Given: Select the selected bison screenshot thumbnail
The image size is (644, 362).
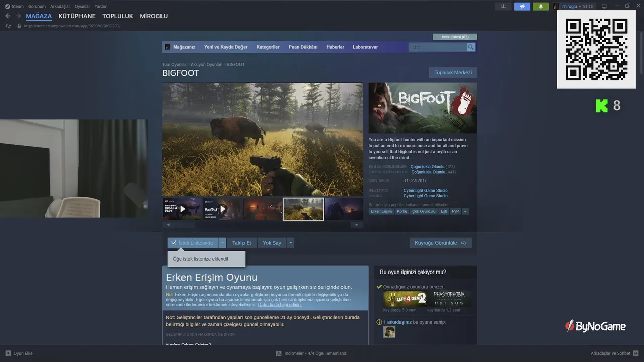Looking at the screenshot, I should point(303,209).
